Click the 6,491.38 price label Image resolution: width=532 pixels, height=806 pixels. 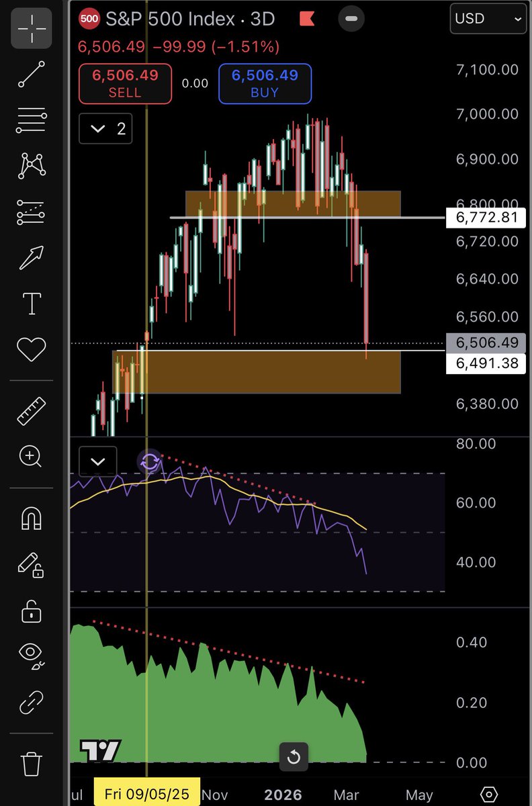click(487, 363)
